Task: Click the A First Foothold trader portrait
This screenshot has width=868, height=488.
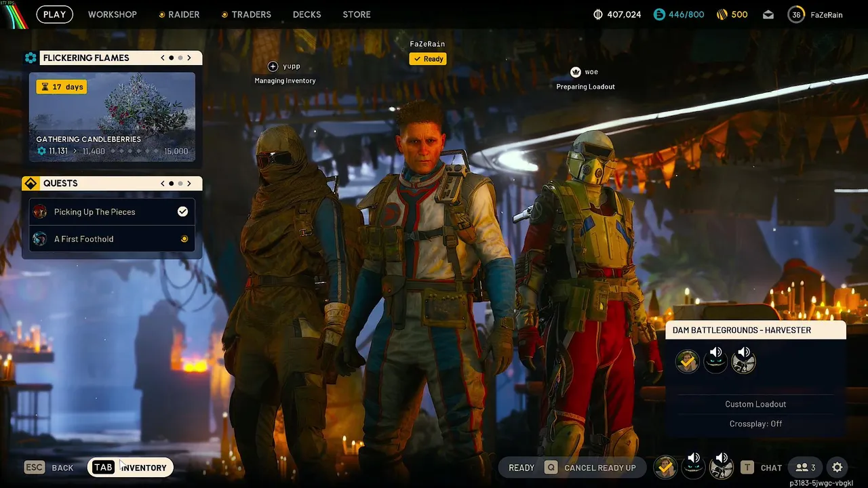Action: pos(40,239)
